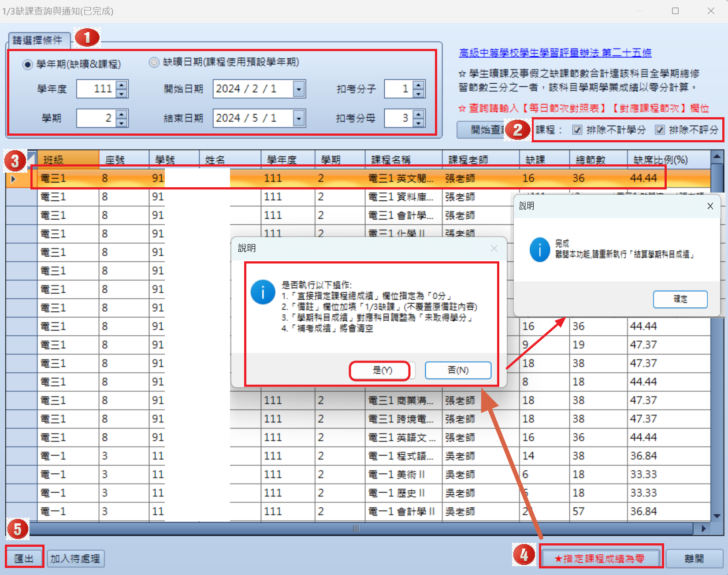
Task: Select the 缺曠日期 radio option
Action: pos(154,63)
